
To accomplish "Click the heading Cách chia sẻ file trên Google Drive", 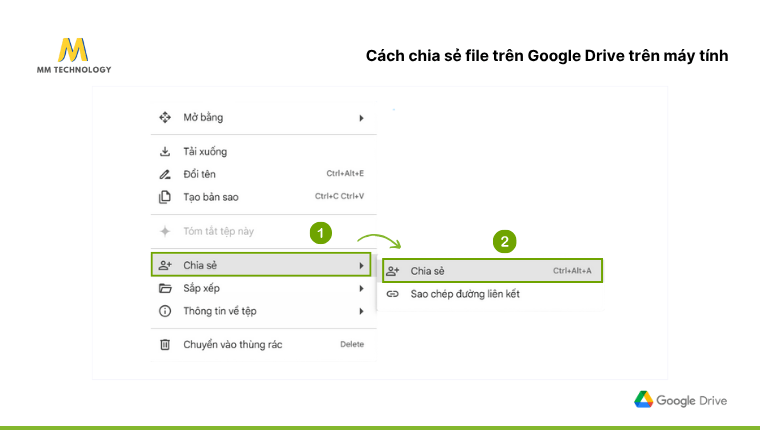I will tap(547, 56).
